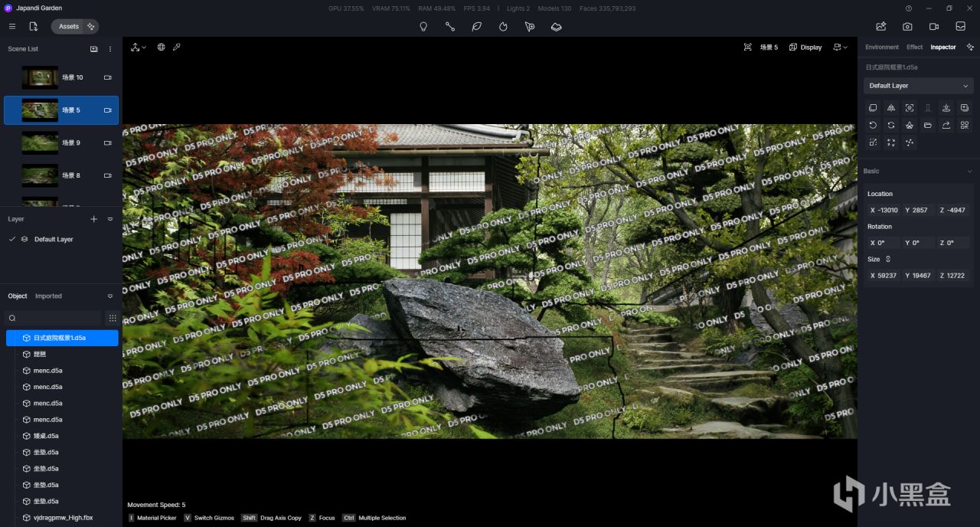Click the focus on object icon in Inspector
980x527 pixels.
click(x=910, y=108)
